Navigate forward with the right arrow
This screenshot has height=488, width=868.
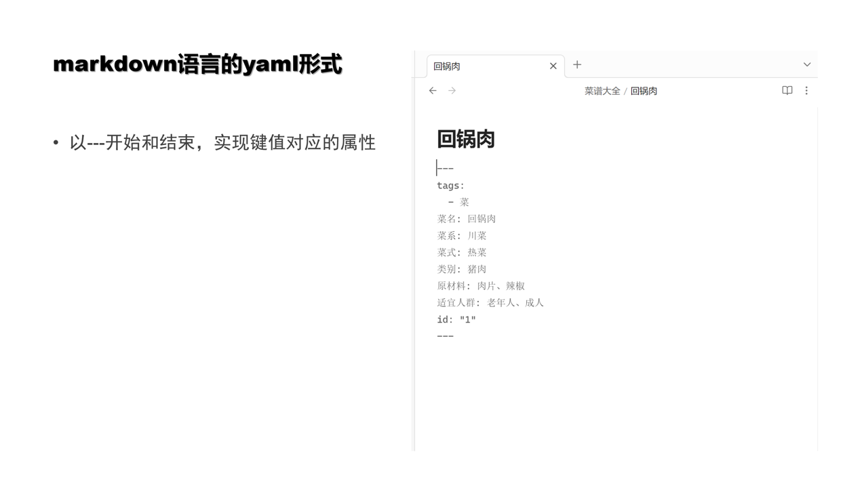pyautogui.click(x=452, y=91)
